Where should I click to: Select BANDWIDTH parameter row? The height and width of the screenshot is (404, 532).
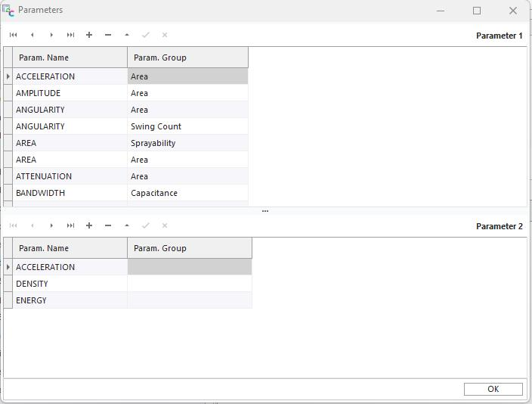[x=70, y=193]
